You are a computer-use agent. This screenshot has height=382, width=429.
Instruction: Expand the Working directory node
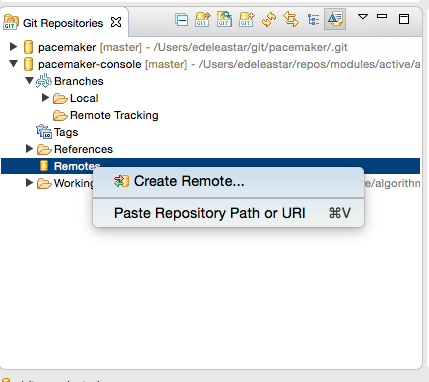click(x=29, y=182)
